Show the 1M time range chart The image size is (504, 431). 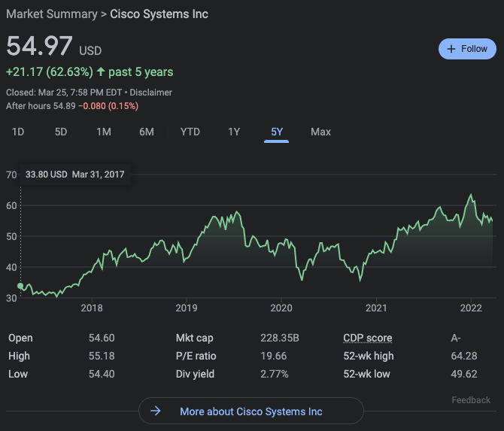(x=104, y=132)
